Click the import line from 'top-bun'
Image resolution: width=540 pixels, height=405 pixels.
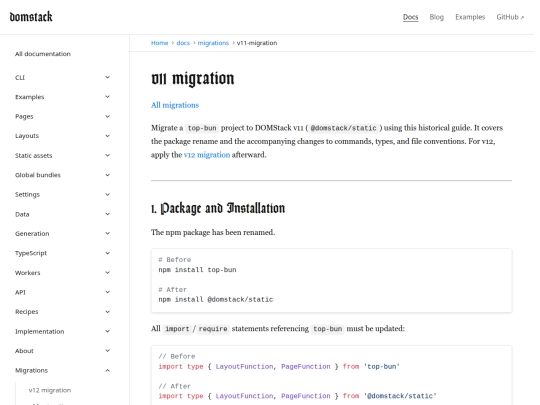[279, 366]
